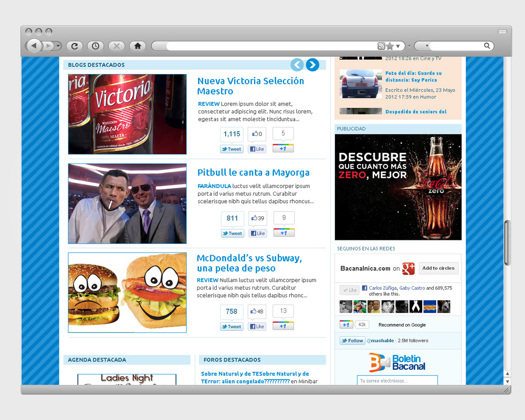Open the Ladies Night agenda flyer
Image resolution: width=525 pixels, height=420 pixels.
(x=127, y=379)
